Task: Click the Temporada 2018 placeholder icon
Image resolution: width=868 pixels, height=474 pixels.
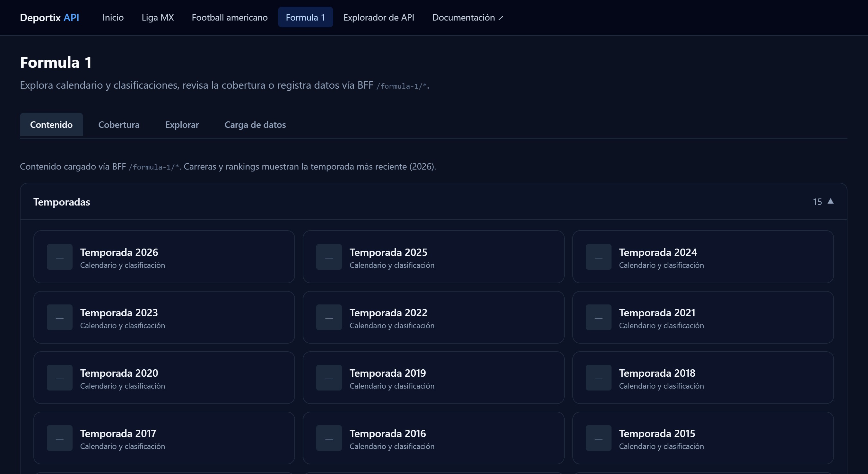Action: (598, 378)
